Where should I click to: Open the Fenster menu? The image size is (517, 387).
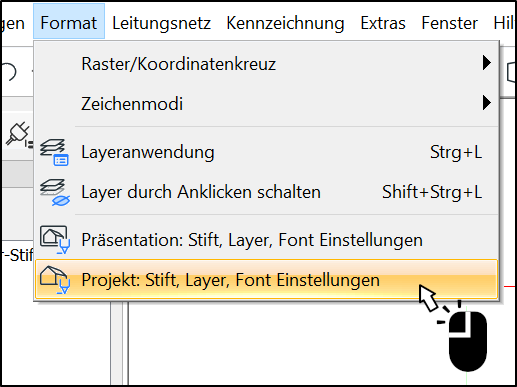(449, 23)
